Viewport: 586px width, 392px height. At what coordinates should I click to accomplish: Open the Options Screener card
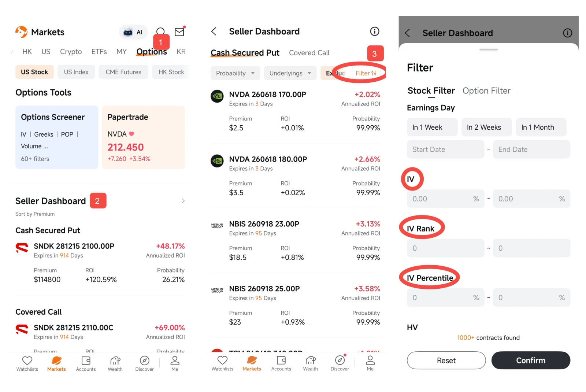57,137
